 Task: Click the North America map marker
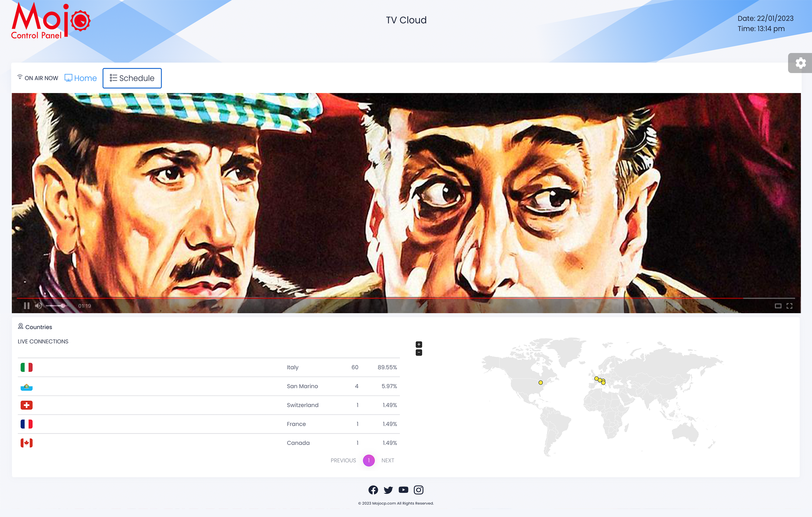pos(541,383)
